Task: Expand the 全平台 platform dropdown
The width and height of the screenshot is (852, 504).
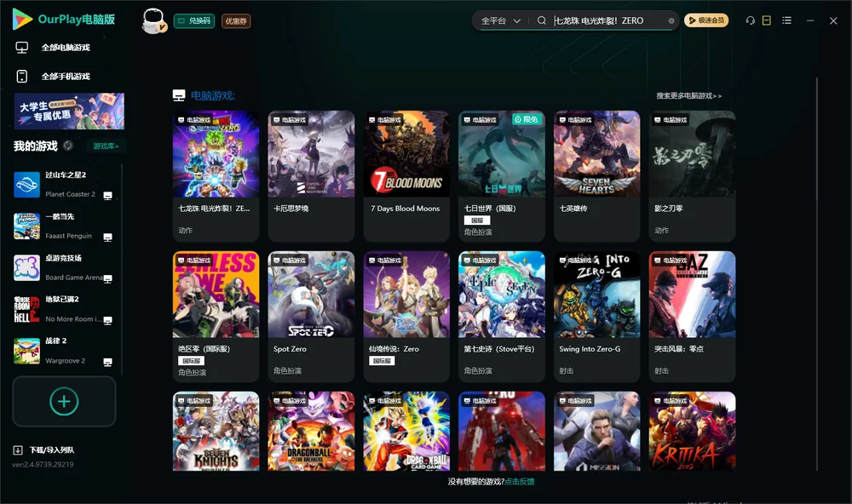Action: [501, 20]
